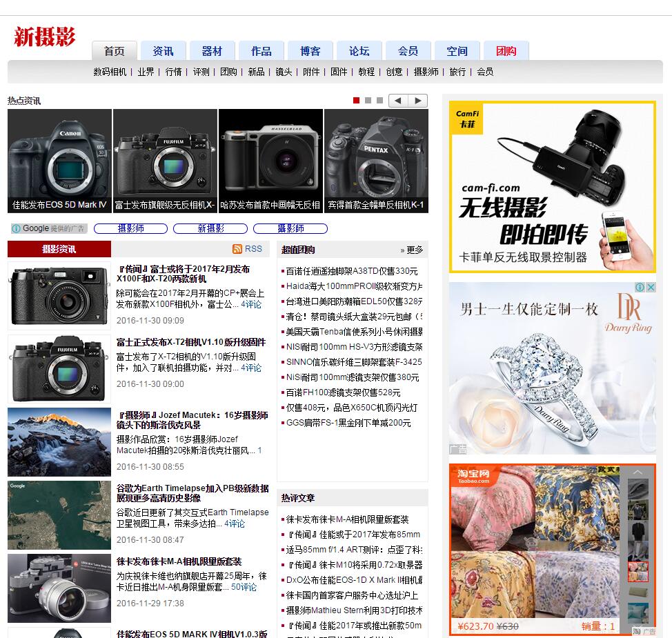Click the ad info icon on Darry Ring ad
Screen dimensions: 672x638
tap(640, 287)
